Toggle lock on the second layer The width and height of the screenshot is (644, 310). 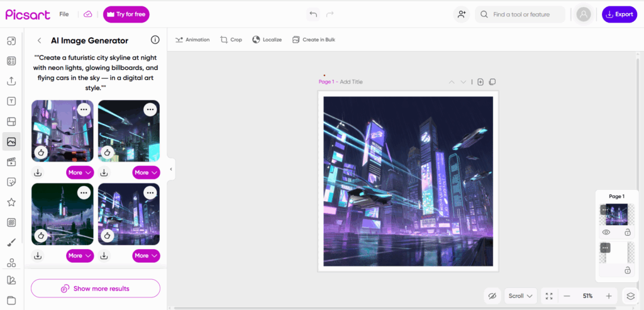coord(628,270)
